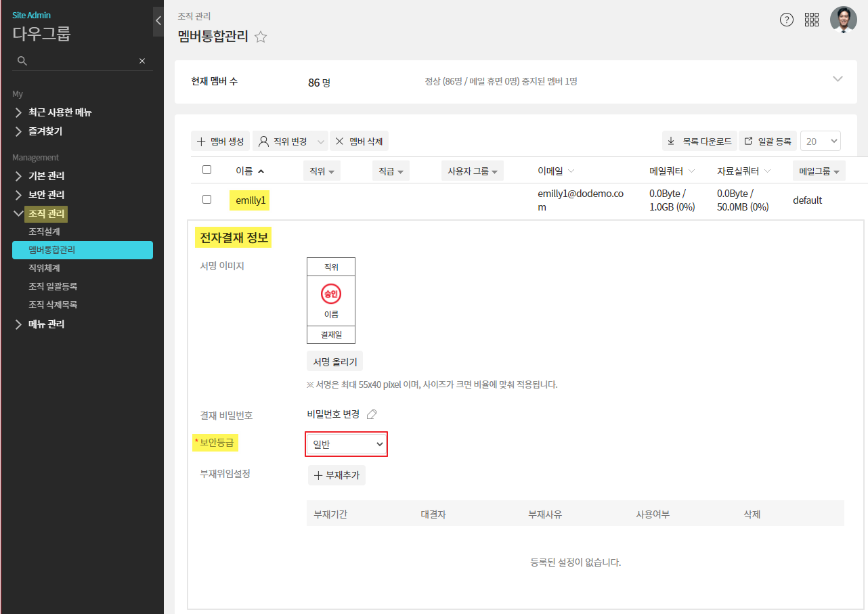Image resolution: width=868 pixels, height=614 pixels.
Task: Open the 보안등급 dropdown set to 일반
Action: (346, 444)
